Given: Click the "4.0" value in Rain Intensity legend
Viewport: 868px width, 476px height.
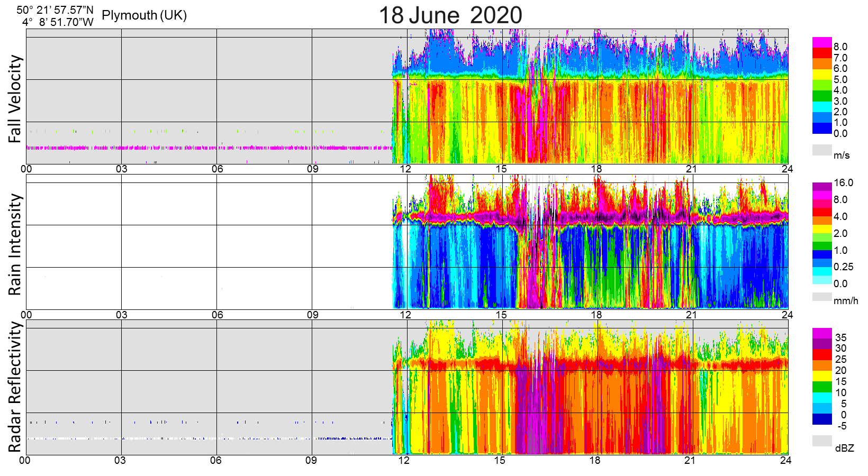Looking at the screenshot, I should 840,217.
